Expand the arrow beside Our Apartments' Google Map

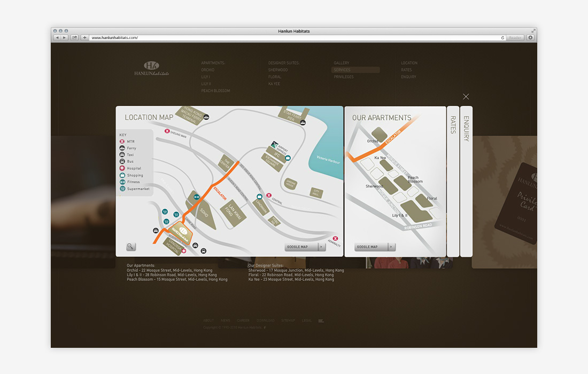click(391, 247)
